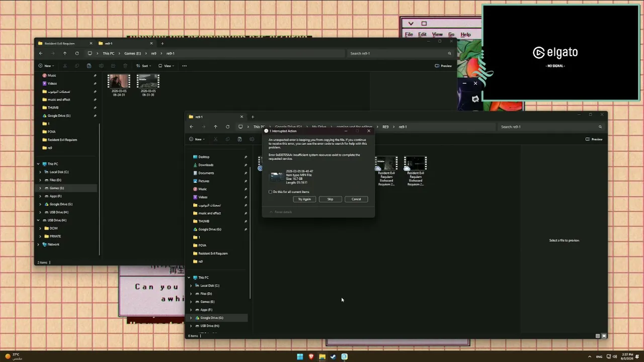The width and height of the screenshot is (644, 362).
Task: Open the Help menu in the background window
Action: [x=465, y=35]
